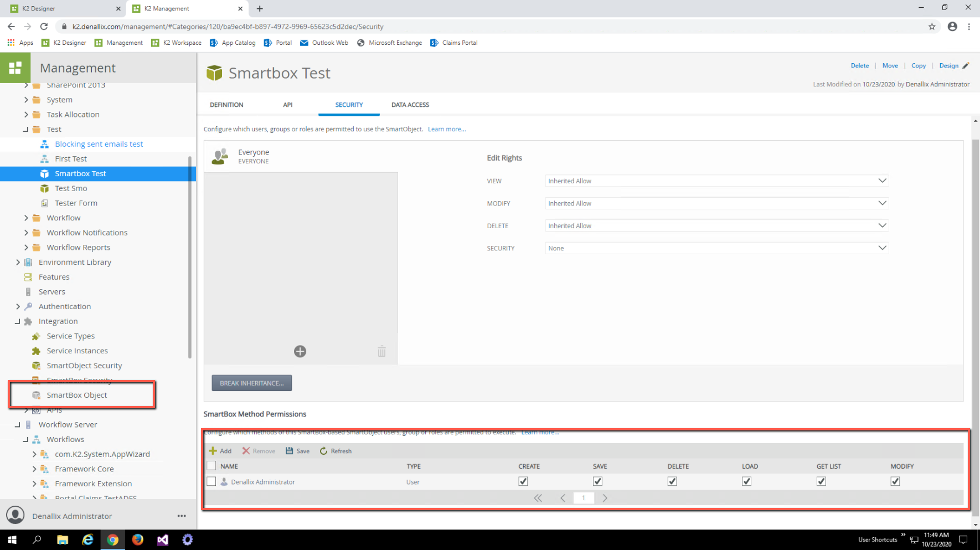Disable the MODIFY method permission checkbox
The height and width of the screenshot is (550, 980).
[895, 481]
